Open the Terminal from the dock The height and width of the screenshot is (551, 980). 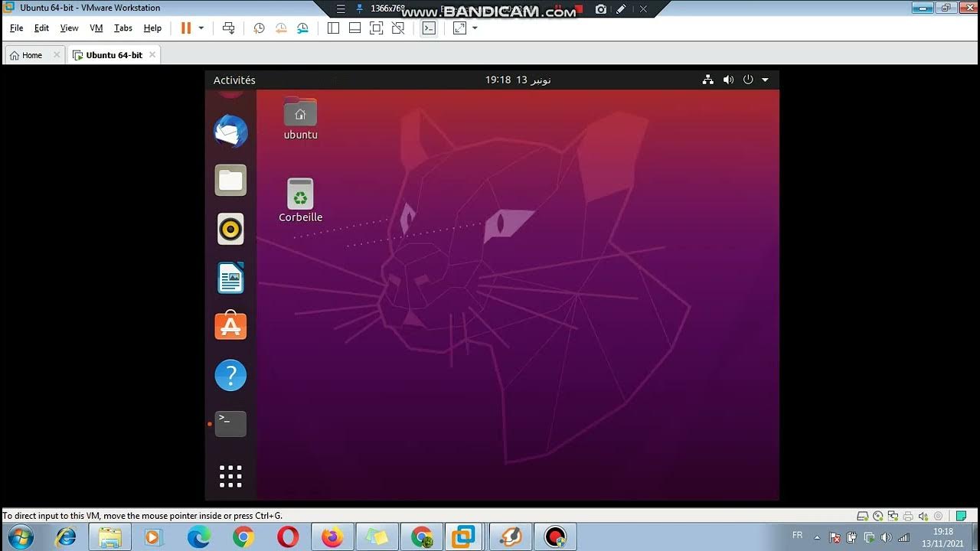[230, 424]
